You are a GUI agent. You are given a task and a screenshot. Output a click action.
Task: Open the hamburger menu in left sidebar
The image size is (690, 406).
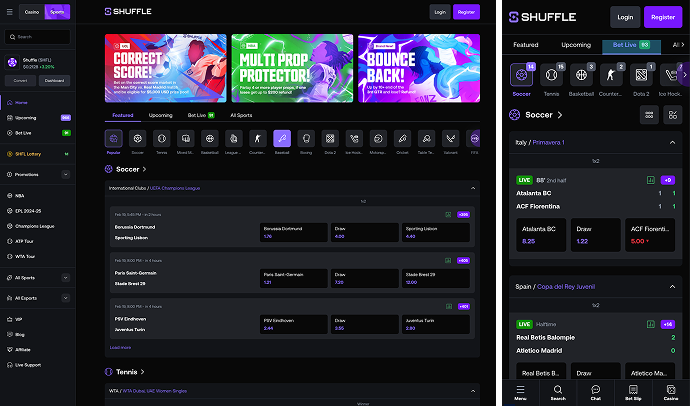pos(9,12)
